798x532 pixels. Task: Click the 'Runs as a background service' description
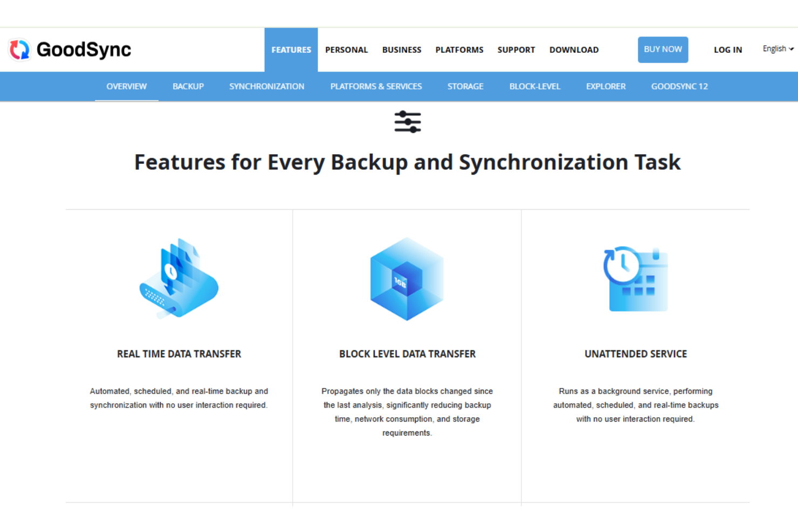636,405
